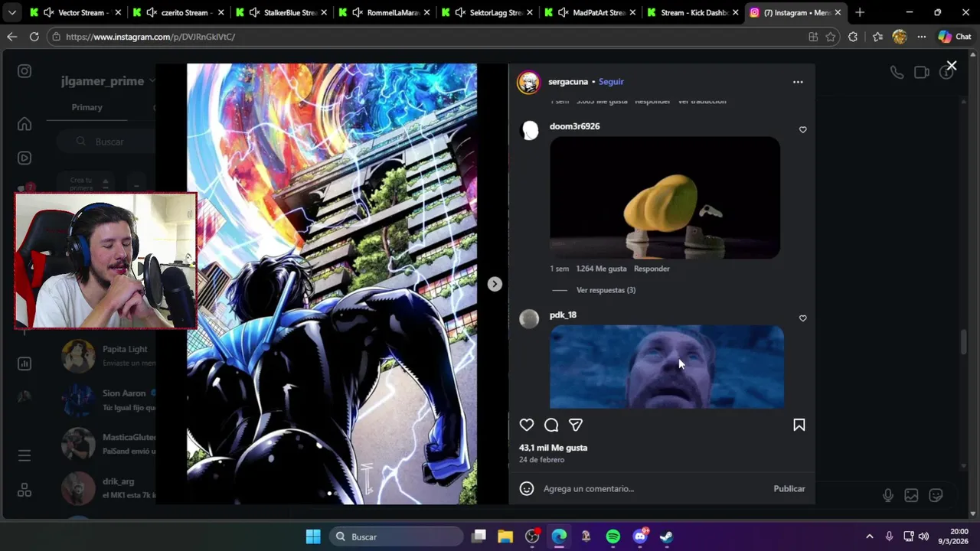Click the address bar URL
This screenshot has height=551, width=980.
[150, 37]
